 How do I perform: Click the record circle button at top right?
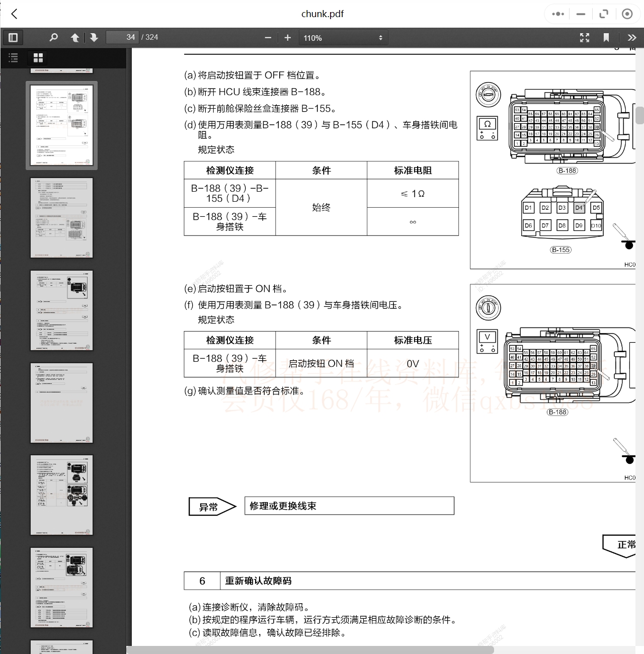627,14
